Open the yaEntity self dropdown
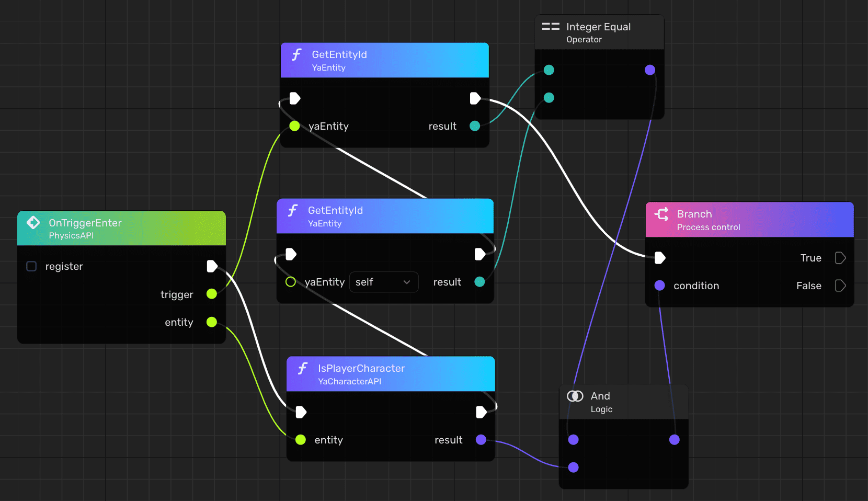 click(x=383, y=282)
